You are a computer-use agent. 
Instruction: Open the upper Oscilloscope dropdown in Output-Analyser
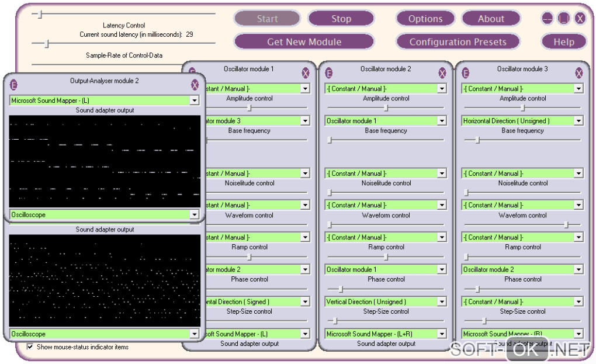tap(104, 214)
